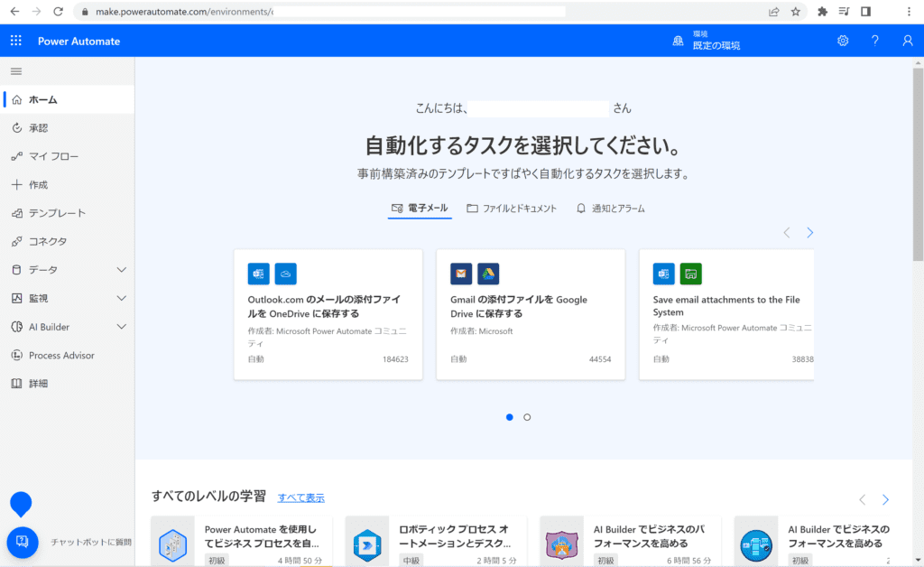Expand the AI Builder section chevron
This screenshot has height=567, width=924.
122,327
